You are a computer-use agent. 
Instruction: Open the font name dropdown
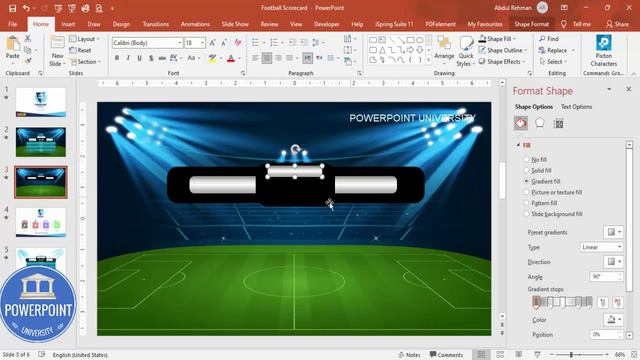point(180,43)
